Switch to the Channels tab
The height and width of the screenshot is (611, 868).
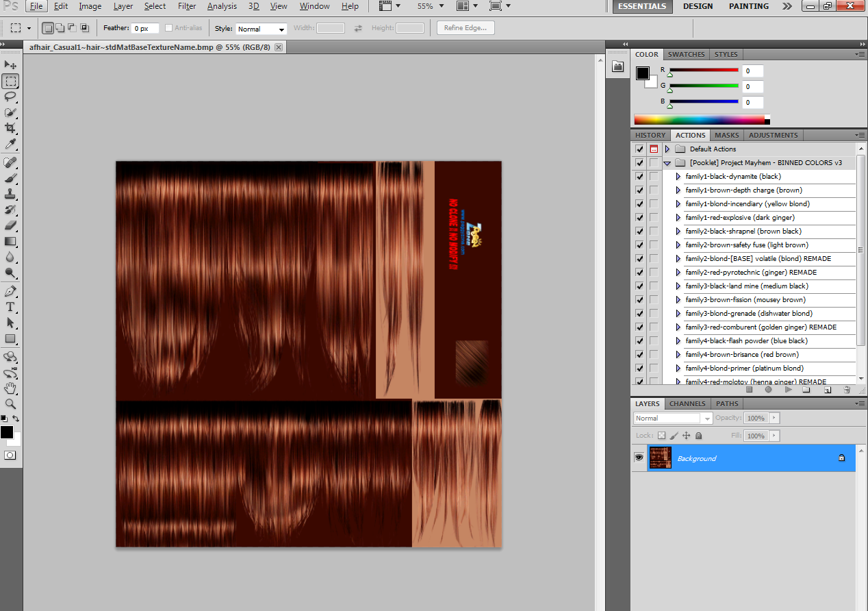[687, 403]
